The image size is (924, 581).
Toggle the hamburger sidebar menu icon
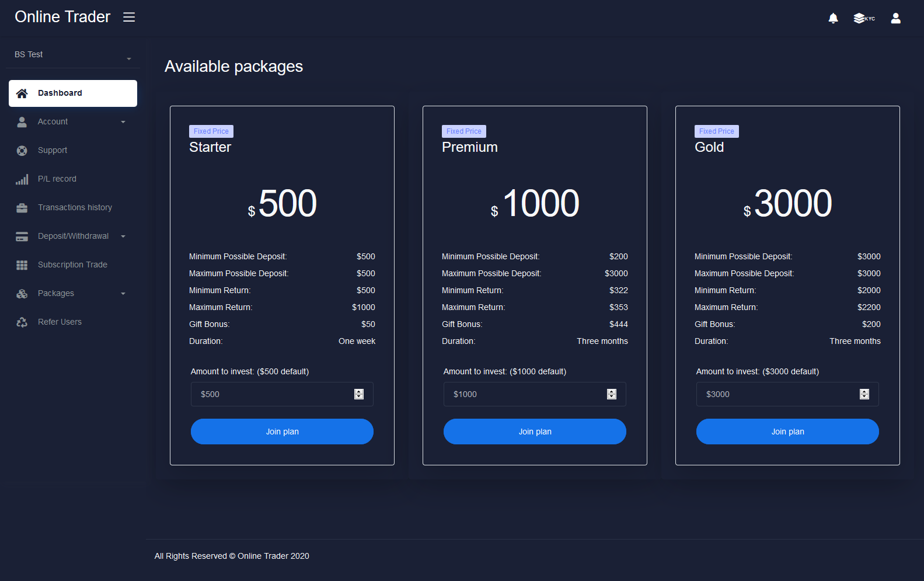click(x=129, y=17)
